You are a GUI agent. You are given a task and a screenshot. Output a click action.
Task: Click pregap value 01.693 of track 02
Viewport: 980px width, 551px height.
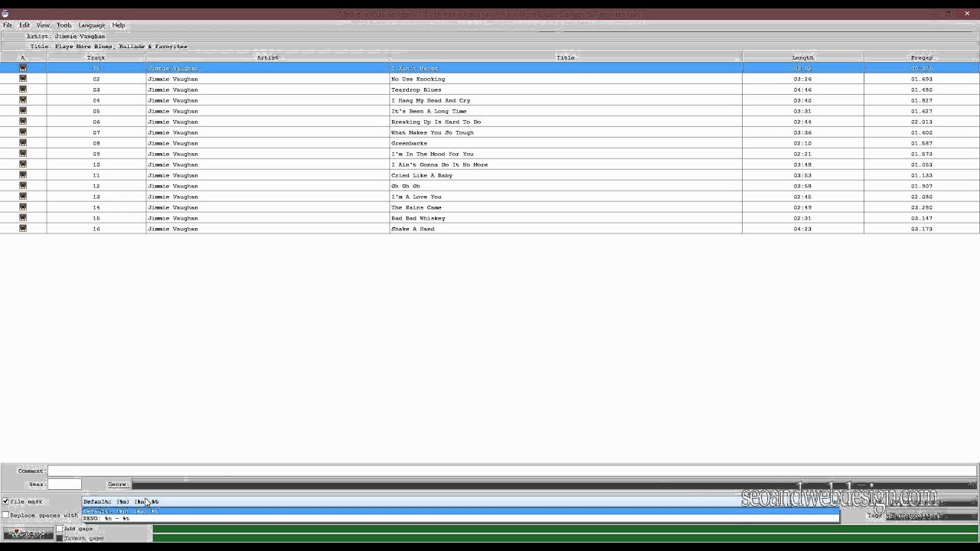[921, 79]
